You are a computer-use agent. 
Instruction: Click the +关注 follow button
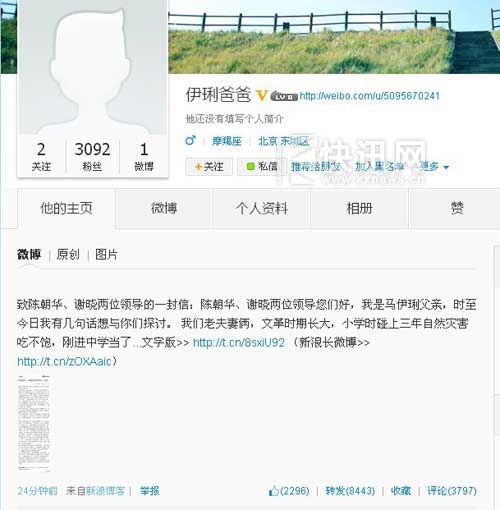coord(209,166)
